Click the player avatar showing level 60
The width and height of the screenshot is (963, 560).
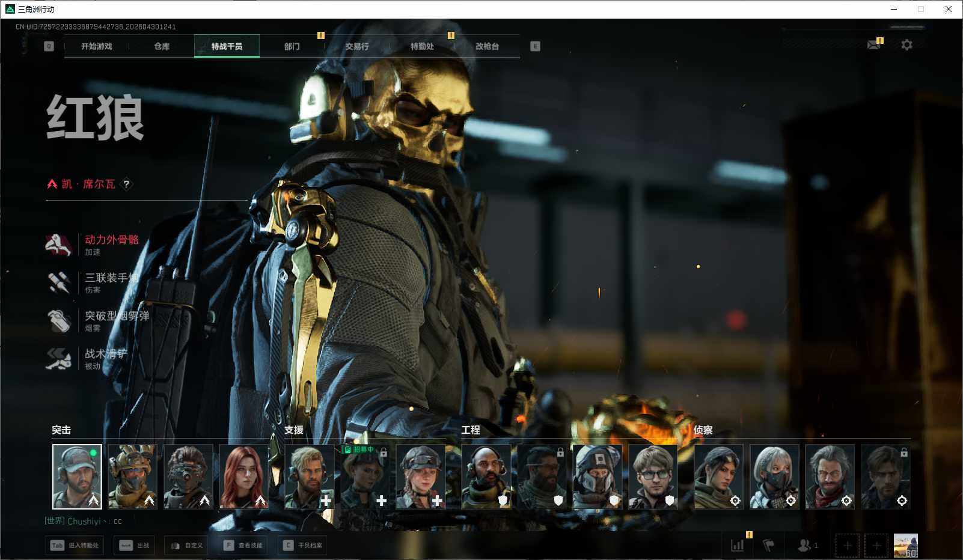[x=905, y=546]
